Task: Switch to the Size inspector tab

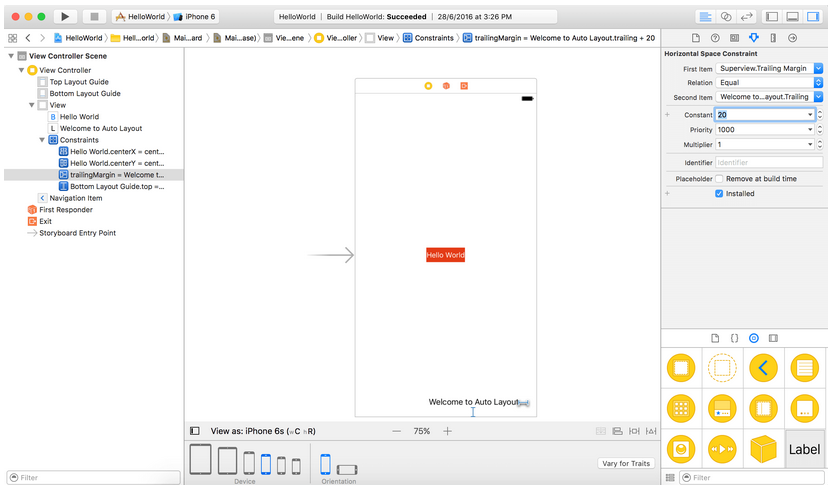Action: [x=772, y=38]
